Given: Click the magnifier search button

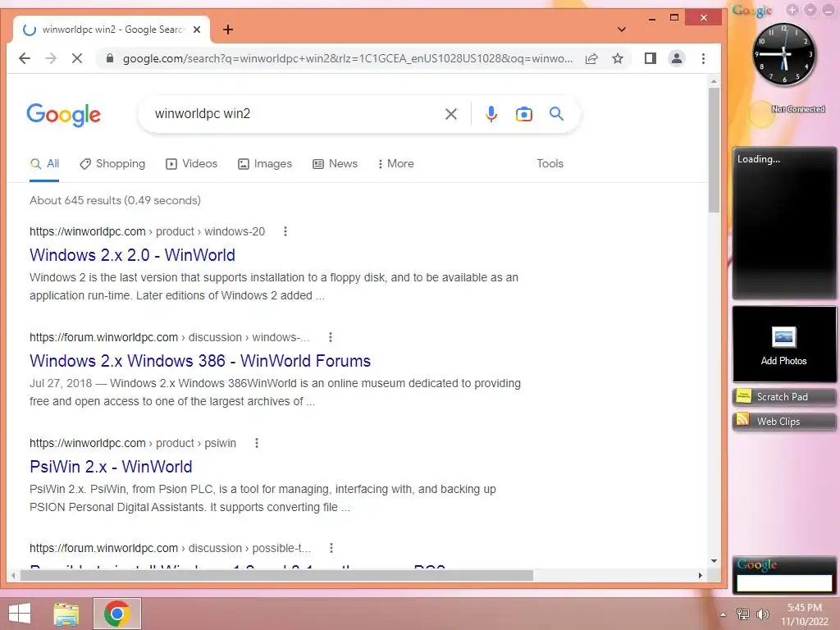Looking at the screenshot, I should point(557,113).
